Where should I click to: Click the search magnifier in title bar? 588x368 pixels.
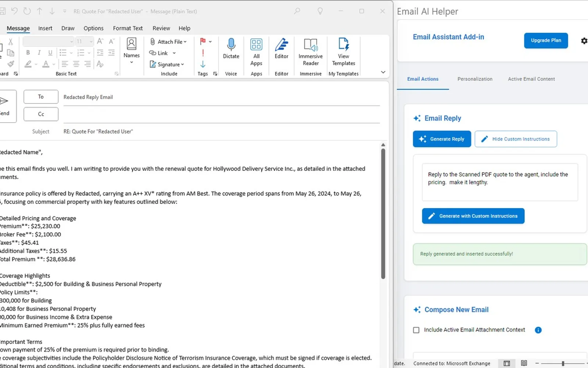click(297, 11)
